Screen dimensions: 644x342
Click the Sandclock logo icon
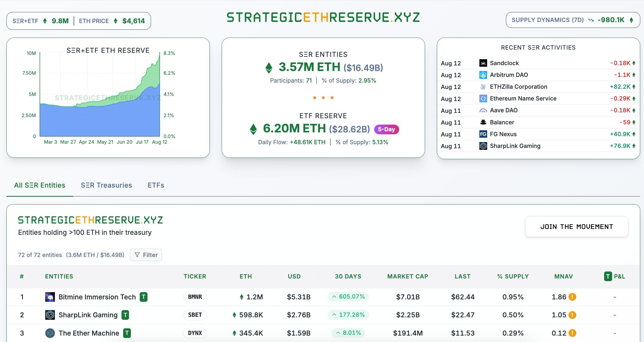pyautogui.click(x=483, y=63)
